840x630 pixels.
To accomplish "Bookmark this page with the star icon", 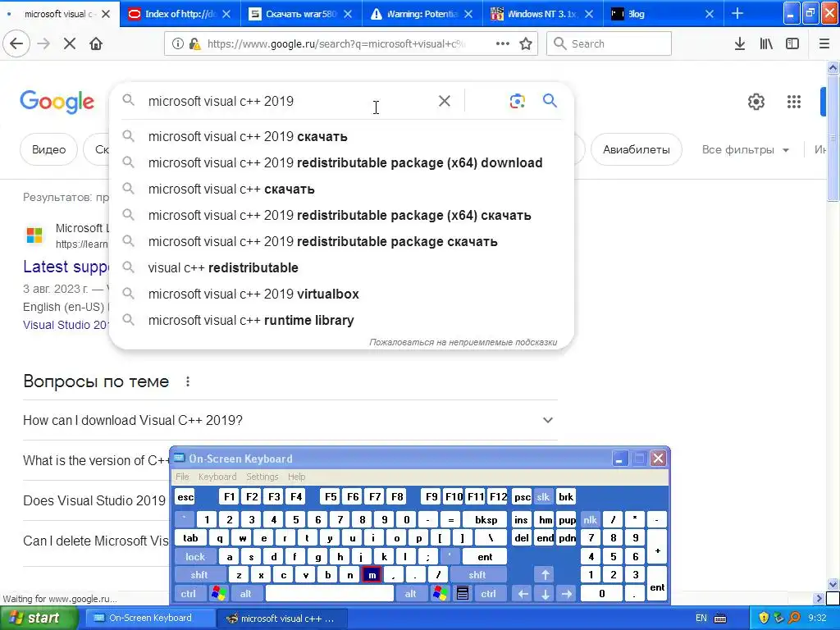I will (x=526, y=43).
